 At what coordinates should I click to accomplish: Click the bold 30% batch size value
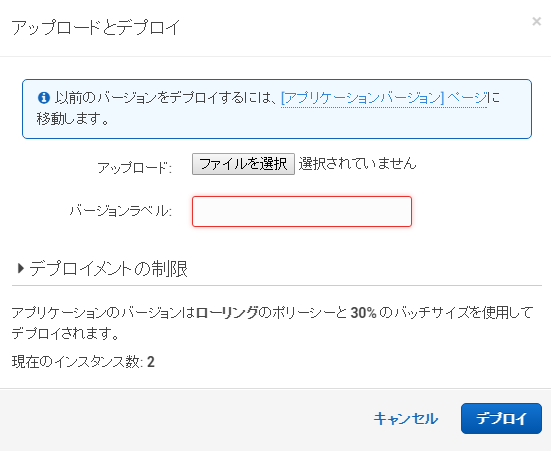(x=363, y=313)
